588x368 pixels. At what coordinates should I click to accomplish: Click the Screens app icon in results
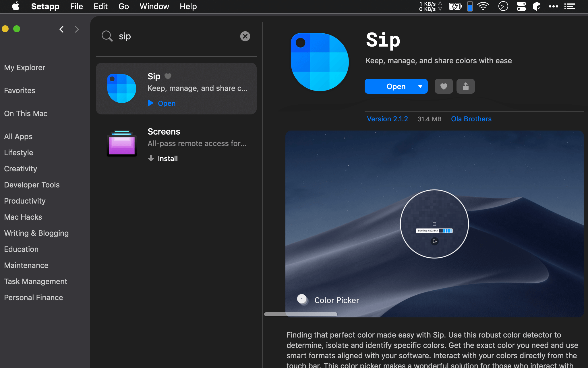[x=122, y=143]
